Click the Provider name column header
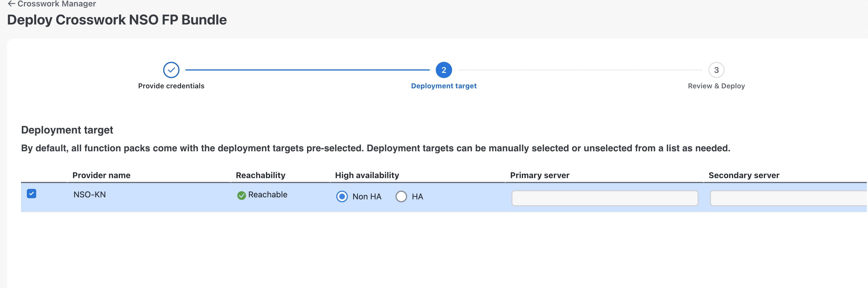Viewport: 868px width, 288px height. pyautogui.click(x=102, y=175)
